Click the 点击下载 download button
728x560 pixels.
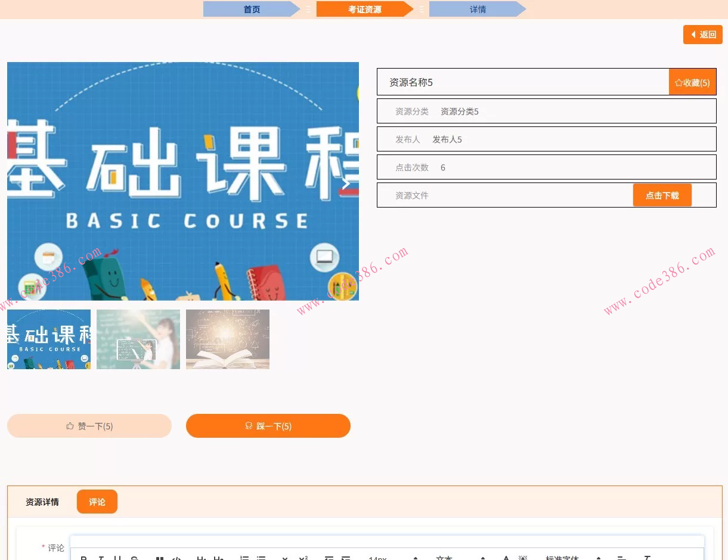coord(662,194)
